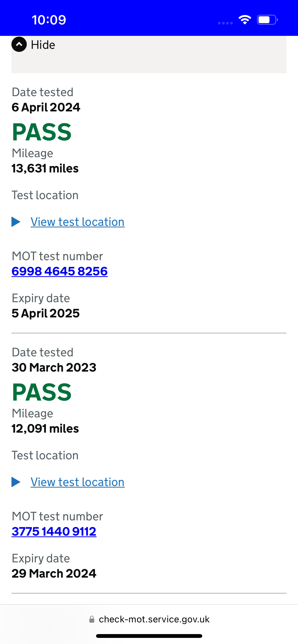This screenshot has width=298, height=644.
Task: Expand the triangle for the 30 March 2023 test location
Action: pyautogui.click(x=16, y=482)
